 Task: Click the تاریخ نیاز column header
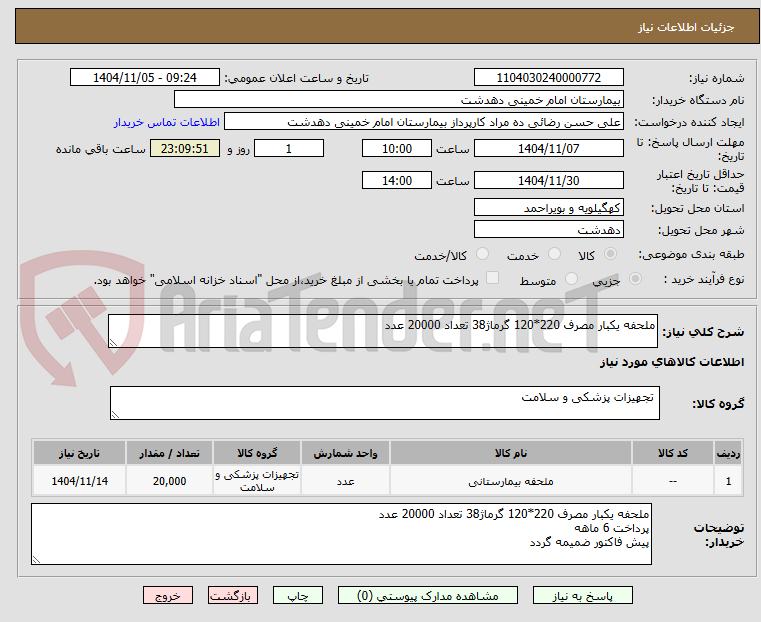click(79, 453)
